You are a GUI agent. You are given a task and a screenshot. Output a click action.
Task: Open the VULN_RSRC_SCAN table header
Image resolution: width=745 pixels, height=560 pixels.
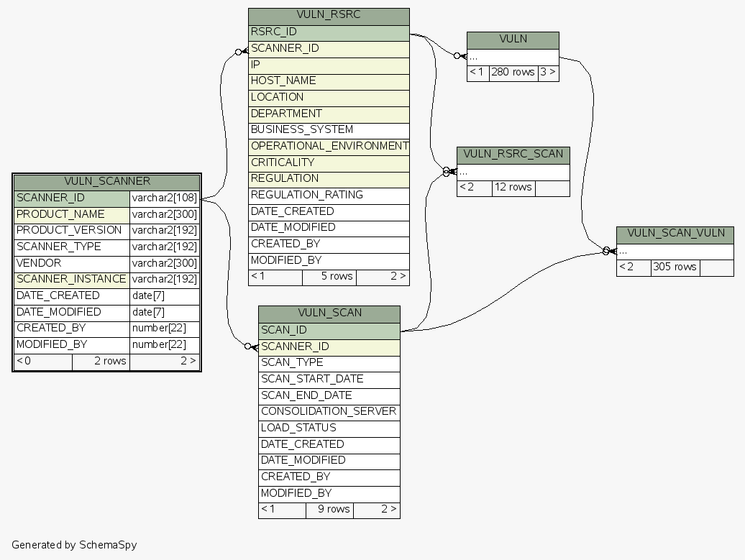click(513, 154)
